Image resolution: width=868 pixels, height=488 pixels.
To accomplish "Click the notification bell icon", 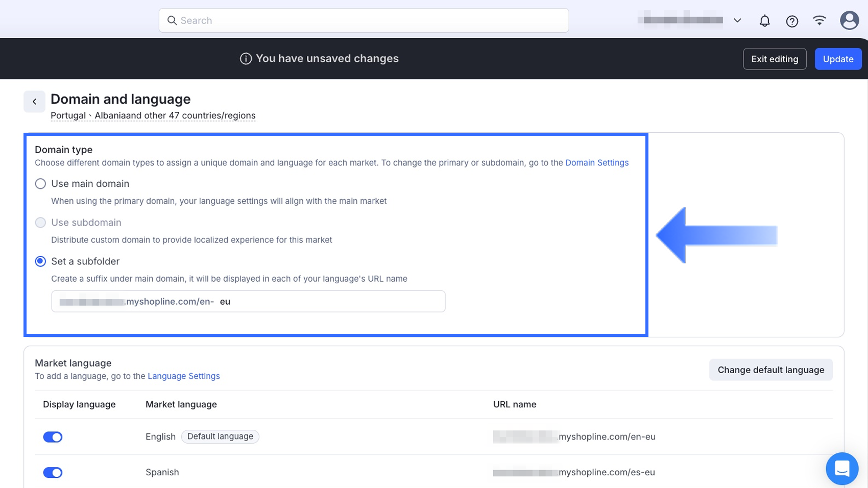I will pos(764,21).
